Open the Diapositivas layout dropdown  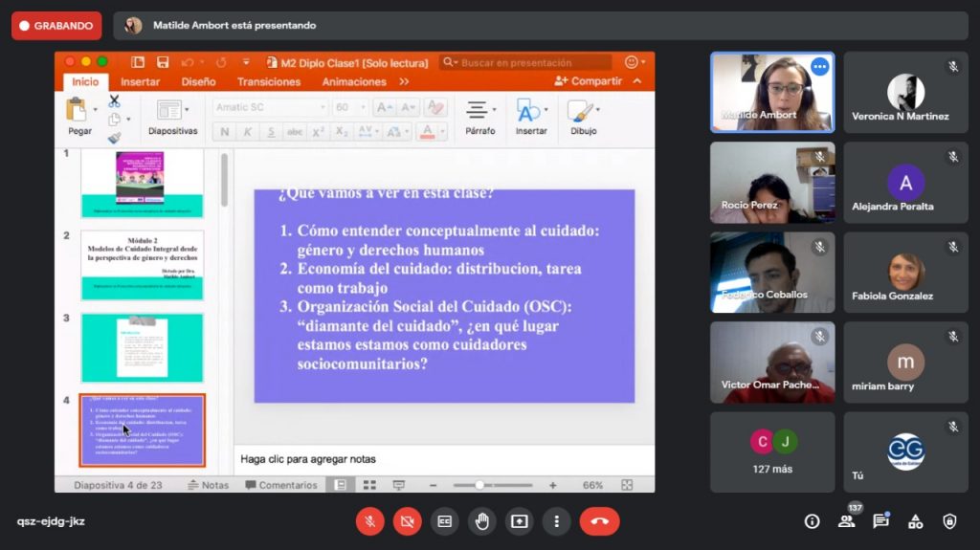point(172,117)
